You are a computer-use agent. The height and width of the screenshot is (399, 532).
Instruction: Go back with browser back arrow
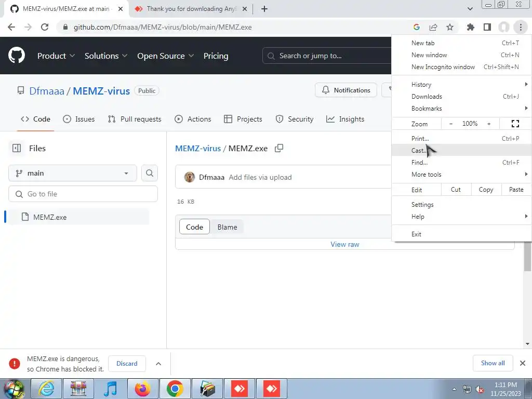pos(11,27)
